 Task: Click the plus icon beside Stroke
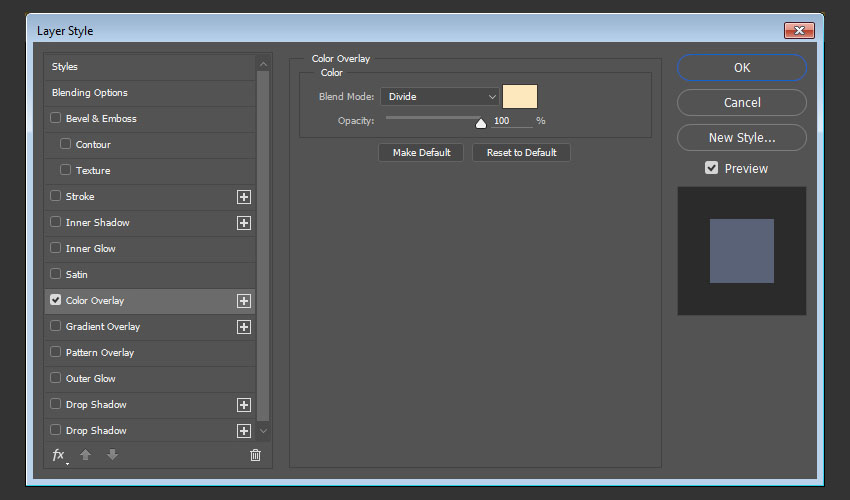pos(243,197)
